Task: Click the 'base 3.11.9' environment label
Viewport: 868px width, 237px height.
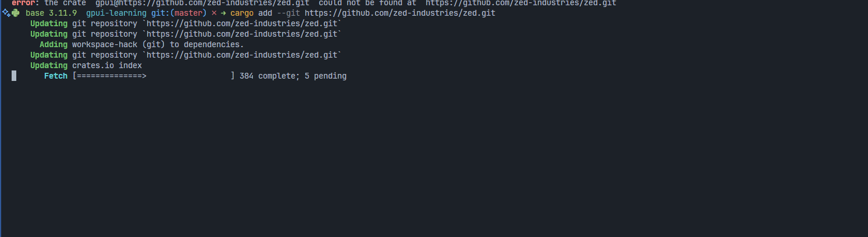Action: tap(51, 13)
